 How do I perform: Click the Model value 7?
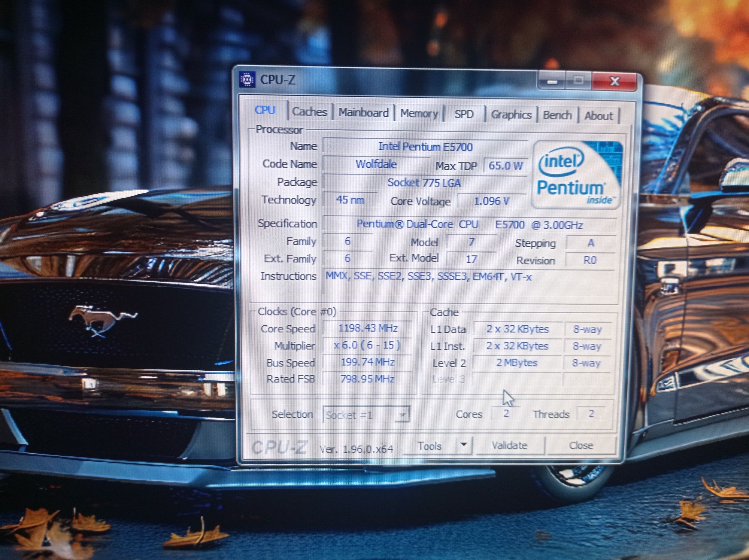[x=471, y=242]
